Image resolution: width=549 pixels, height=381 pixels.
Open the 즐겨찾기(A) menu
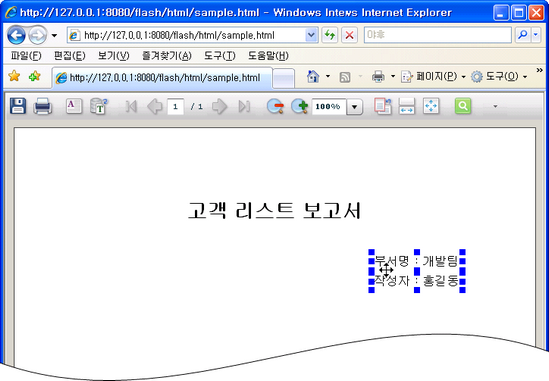point(167,56)
